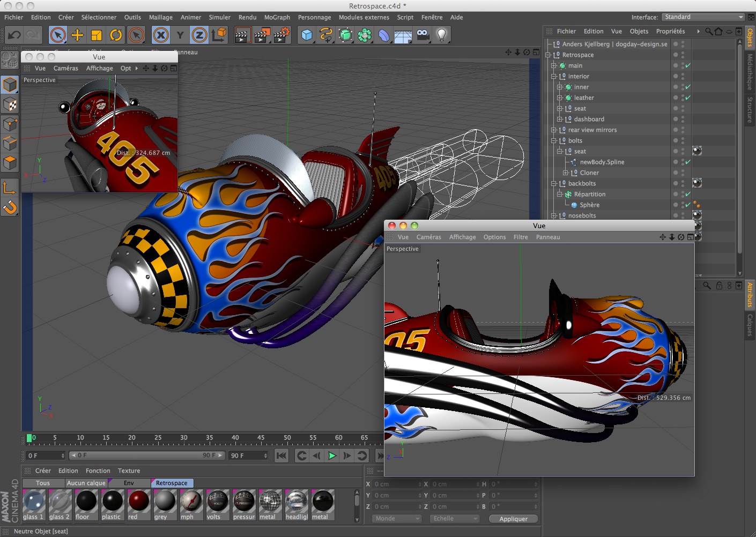Activate the Rotate tool
Screen dimensions: 756x537
[116, 35]
